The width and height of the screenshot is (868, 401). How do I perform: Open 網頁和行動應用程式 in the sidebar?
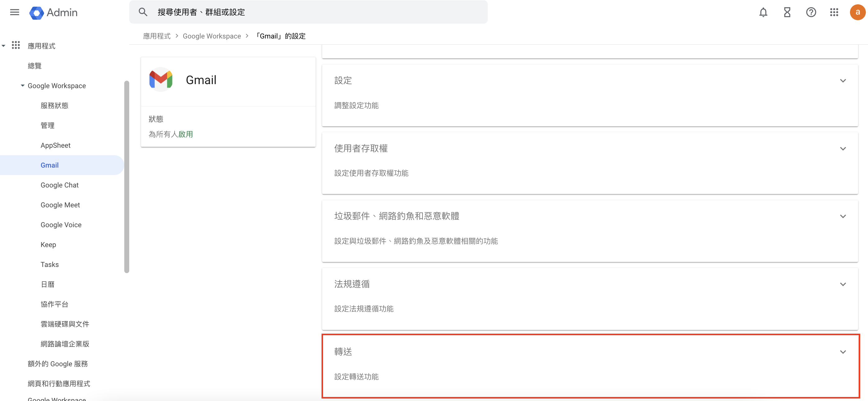tap(59, 384)
